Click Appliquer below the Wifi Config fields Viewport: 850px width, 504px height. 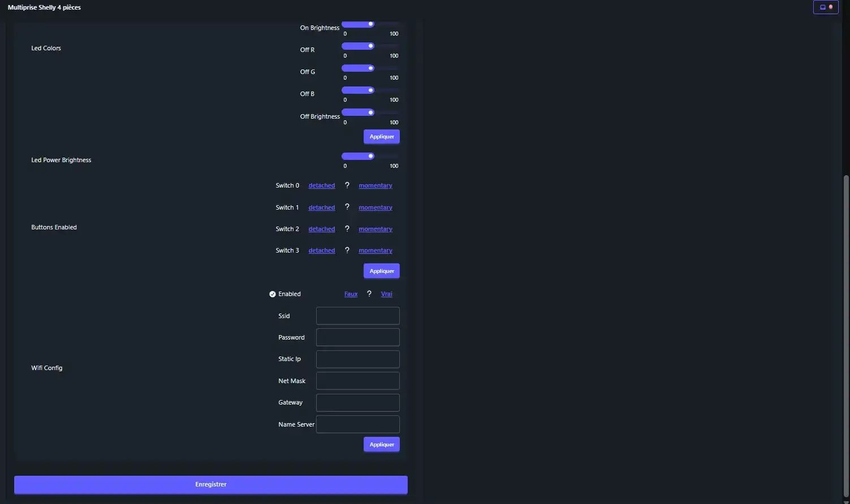(381, 445)
